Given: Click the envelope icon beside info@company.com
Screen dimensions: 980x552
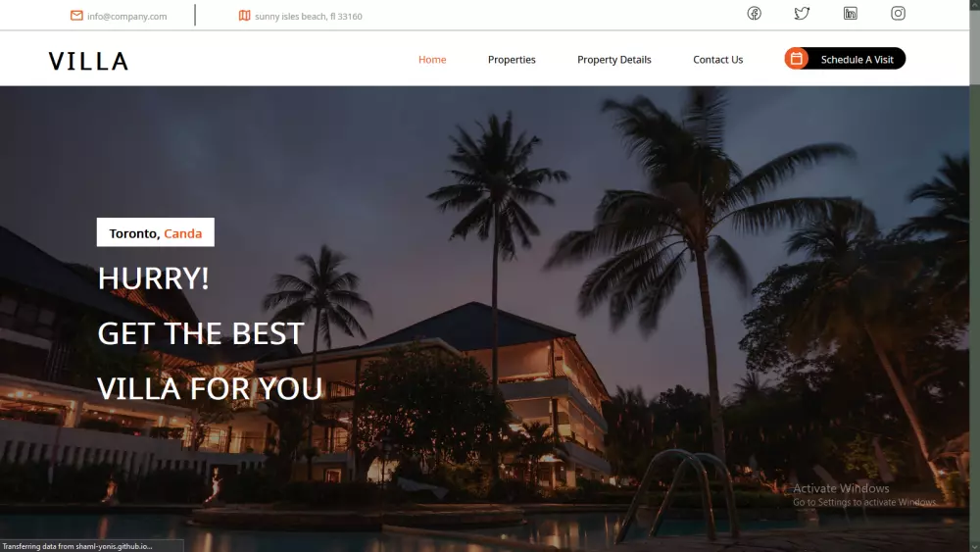Looking at the screenshot, I should (76, 16).
